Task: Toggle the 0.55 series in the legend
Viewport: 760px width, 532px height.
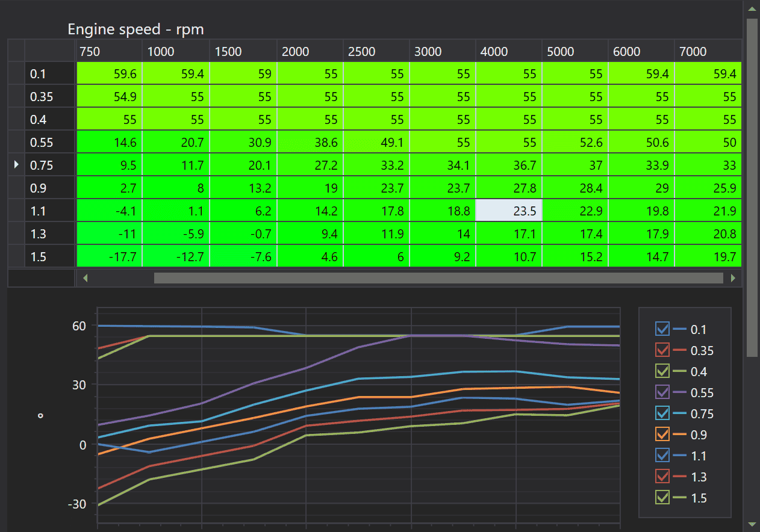Action: pos(662,392)
